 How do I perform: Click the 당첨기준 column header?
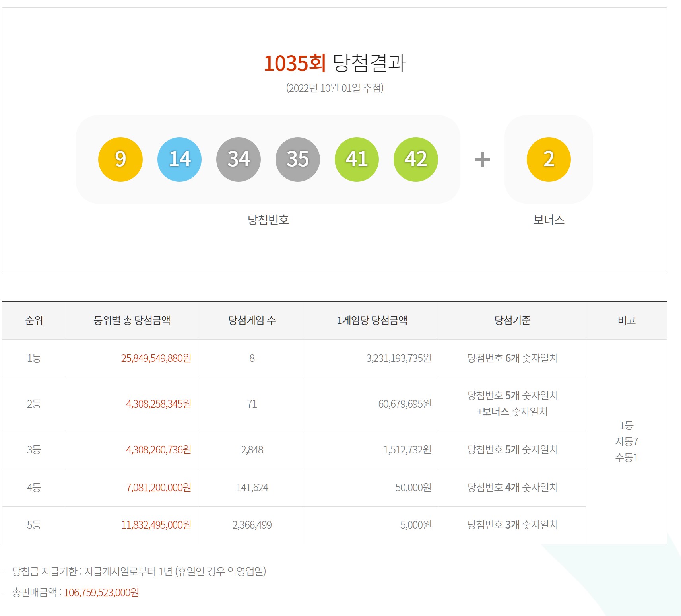[512, 320]
